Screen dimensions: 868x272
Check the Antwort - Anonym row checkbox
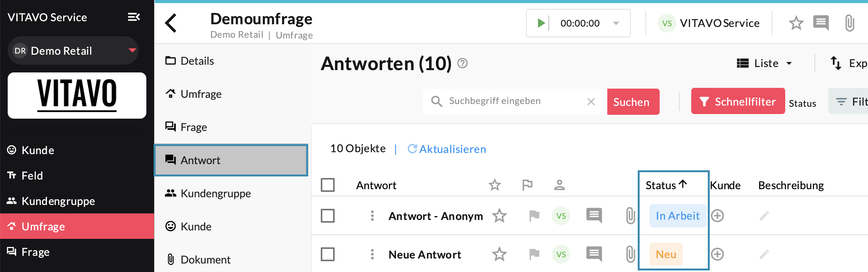tap(328, 216)
